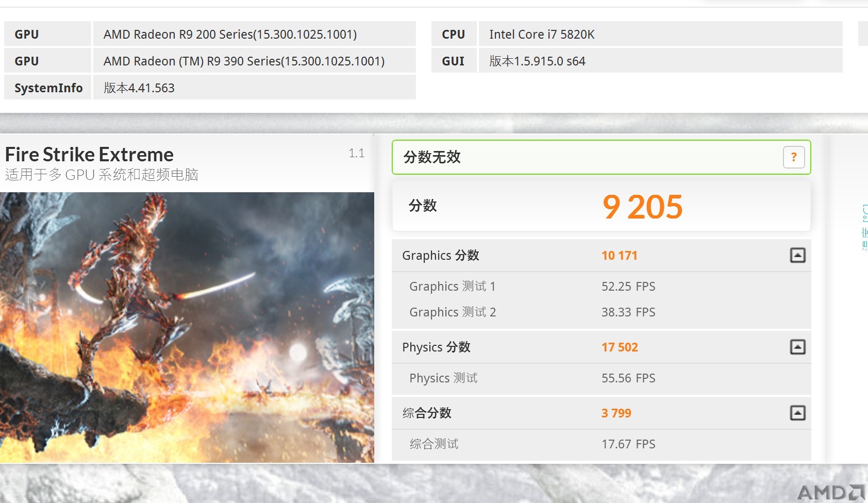The width and height of the screenshot is (868, 503).
Task: Click the subtitle 适用于多 GPU 系统和超频电脑
Action: point(102,175)
